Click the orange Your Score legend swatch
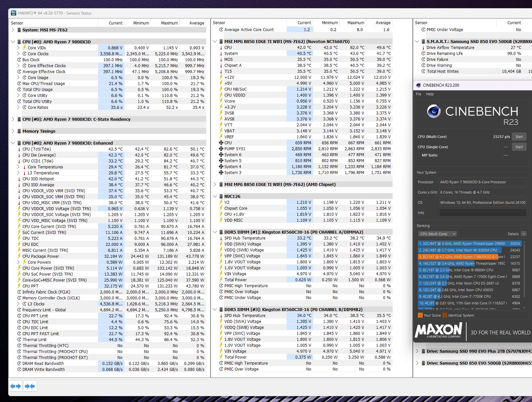The width and height of the screenshot is (532, 402). click(420, 315)
